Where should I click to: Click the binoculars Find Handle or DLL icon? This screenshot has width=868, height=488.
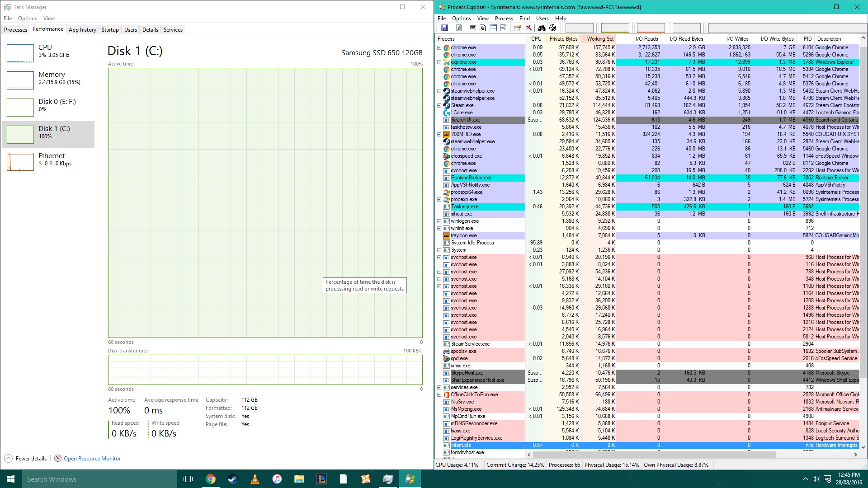point(542,28)
